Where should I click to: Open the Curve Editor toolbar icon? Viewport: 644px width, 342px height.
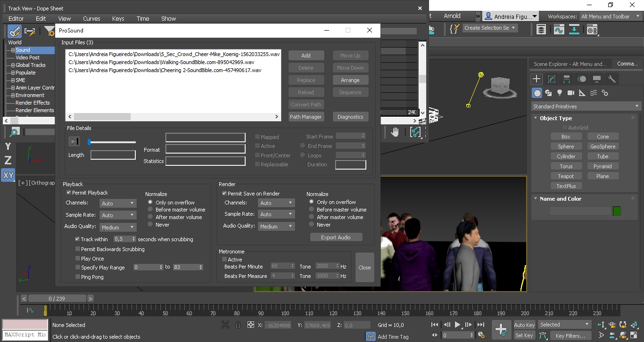(x=559, y=30)
